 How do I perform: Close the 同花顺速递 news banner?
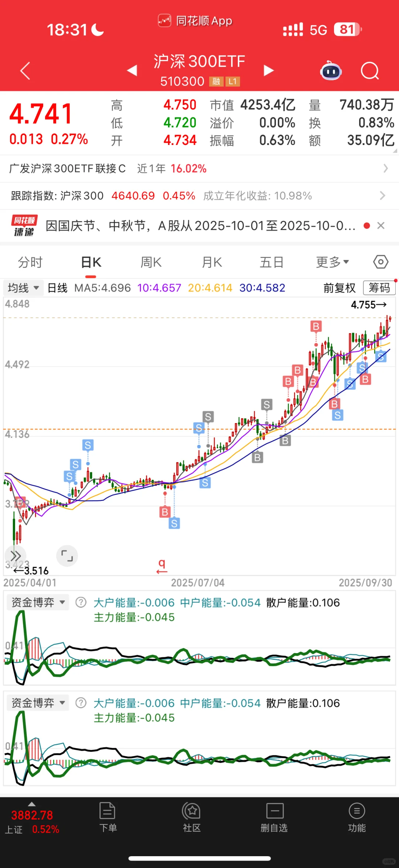381,226
